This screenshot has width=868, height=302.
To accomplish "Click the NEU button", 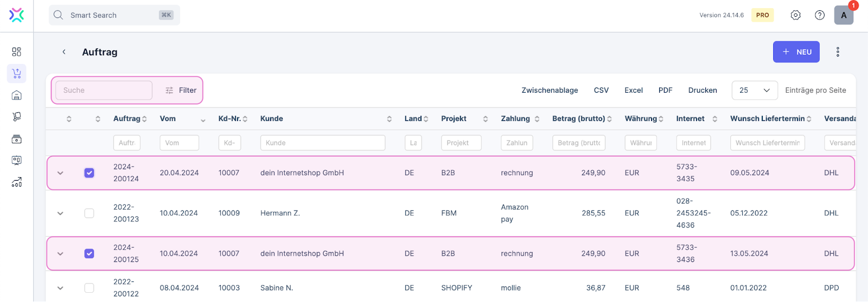I will tap(796, 52).
